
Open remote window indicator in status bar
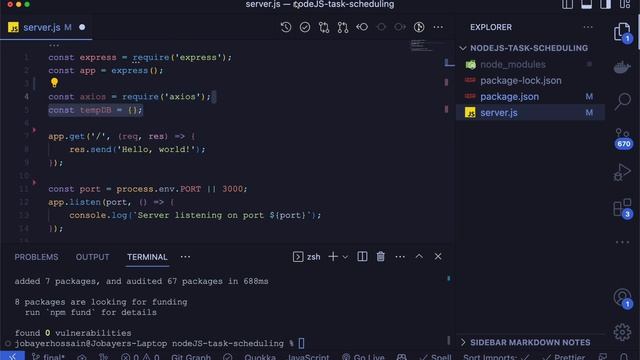click(12, 356)
